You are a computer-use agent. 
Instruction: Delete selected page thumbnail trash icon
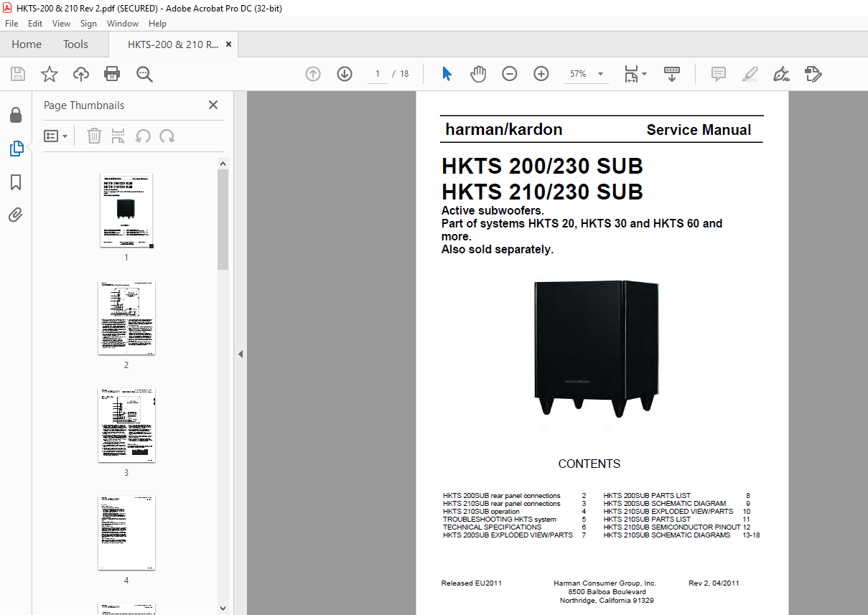pyautogui.click(x=94, y=136)
